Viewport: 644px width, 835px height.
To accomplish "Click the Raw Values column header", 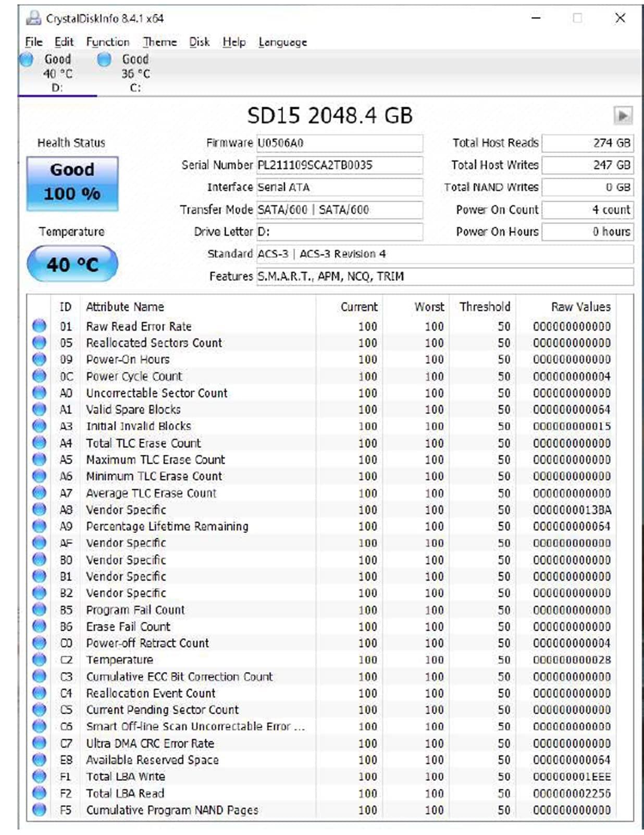I will tap(580, 307).
